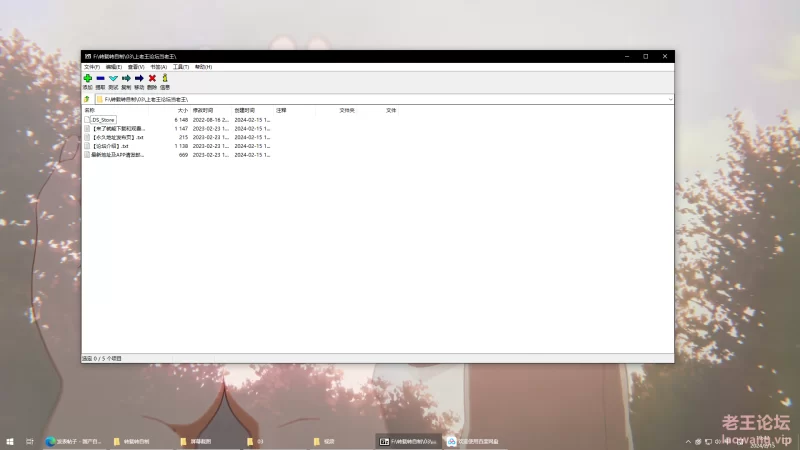The height and width of the screenshot is (450, 800).
Task: Click modified date 2022-08-16 cell
Action: point(211,120)
